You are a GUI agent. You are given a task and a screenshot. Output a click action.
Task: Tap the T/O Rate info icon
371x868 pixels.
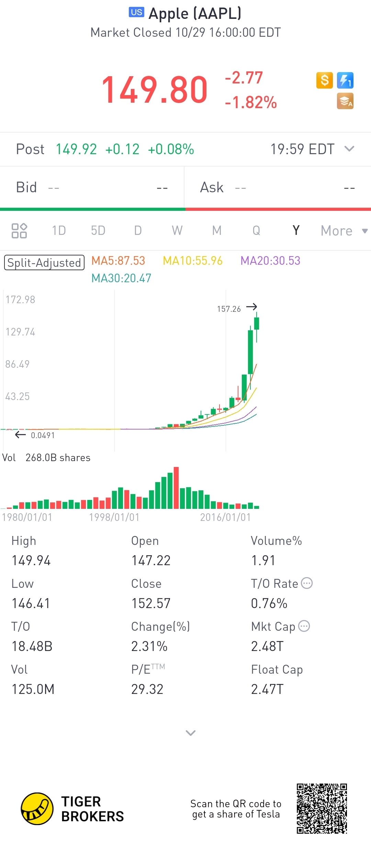[307, 583]
